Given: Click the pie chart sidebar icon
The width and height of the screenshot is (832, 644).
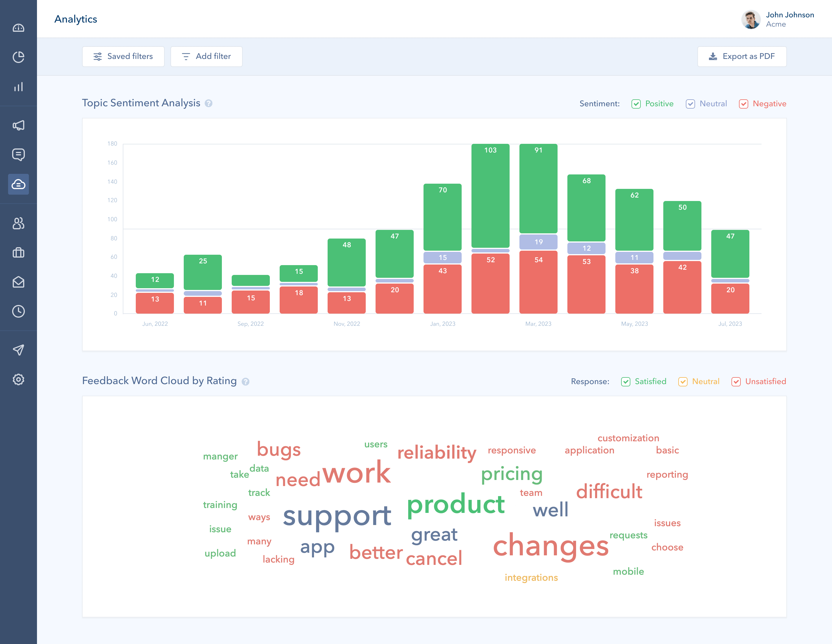Looking at the screenshot, I should point(18,57).
